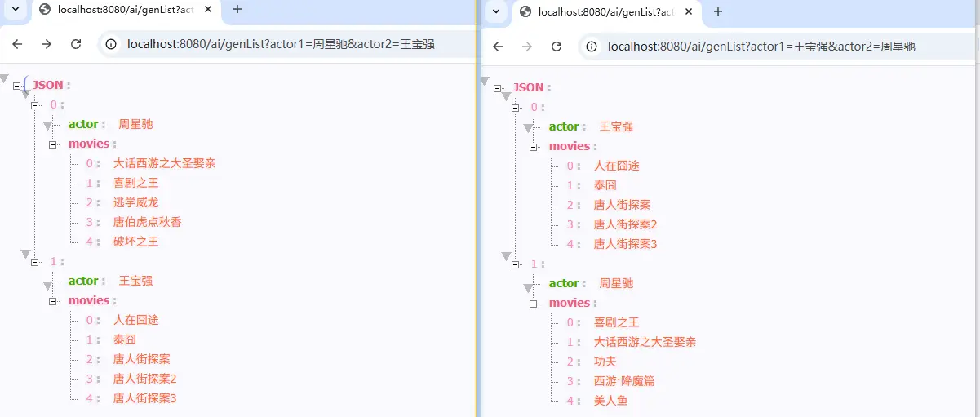Collapse movies list under 周星驰 in left window
Image resolution: width=980 pixels, height=417 pixels.
[53, 144]
